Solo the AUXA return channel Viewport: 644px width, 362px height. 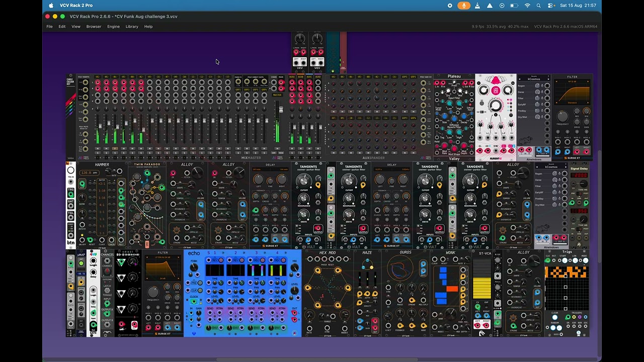pos(292,152)
